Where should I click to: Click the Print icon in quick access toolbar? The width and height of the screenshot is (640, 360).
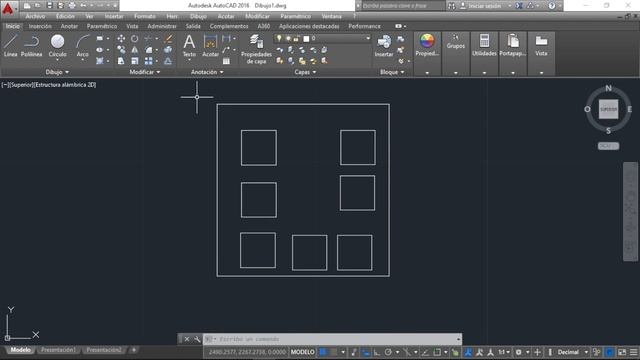click(x=72, y=5)
